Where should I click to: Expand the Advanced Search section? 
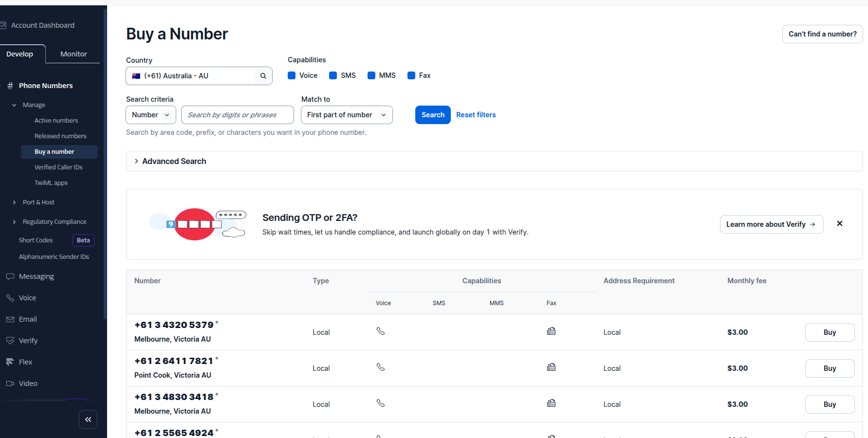click(x=174, y=161)
